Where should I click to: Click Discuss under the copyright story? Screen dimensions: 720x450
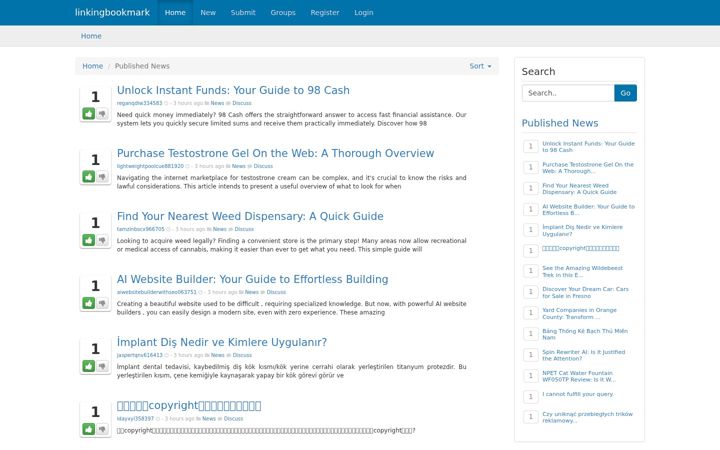click(233, 418)
